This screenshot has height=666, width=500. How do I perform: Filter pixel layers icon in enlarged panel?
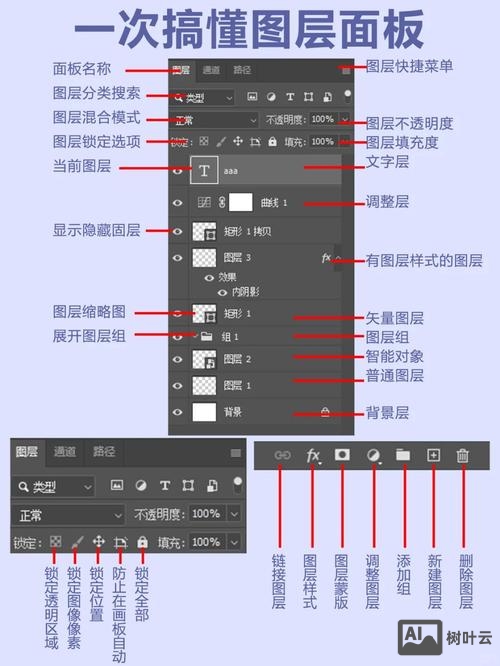(117, 485)
